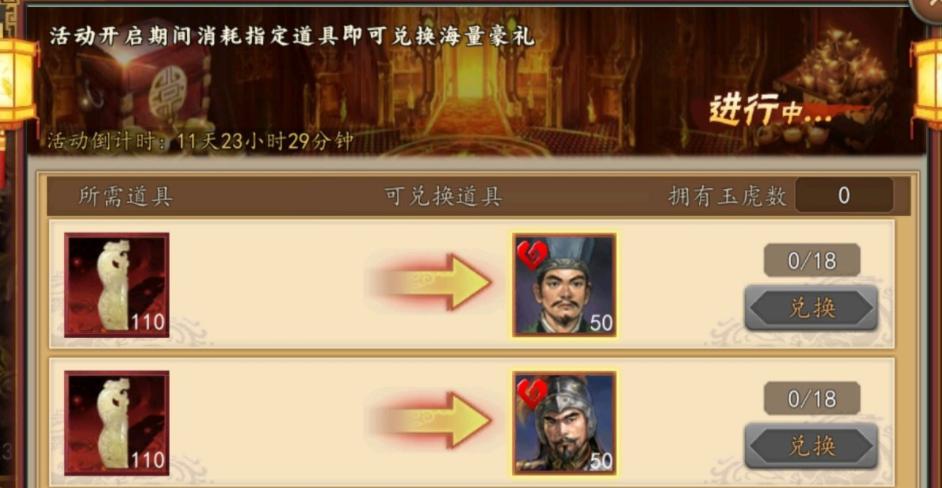Tap the jade tiger item in second row

point(117,423)
